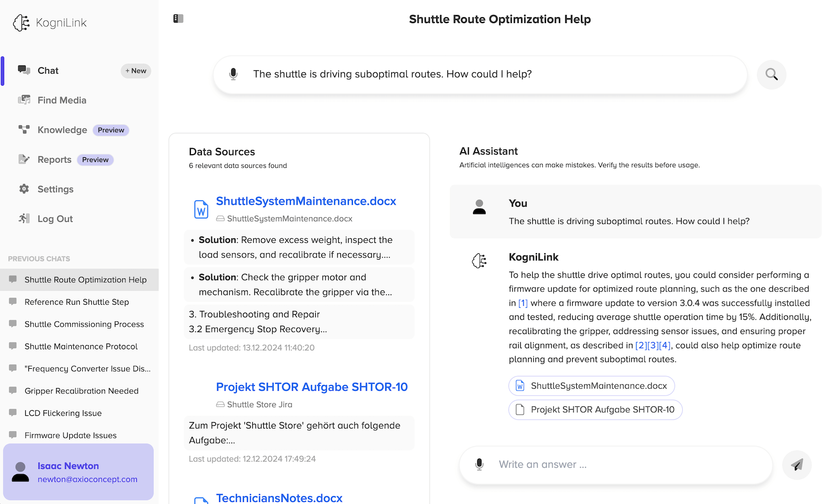The width and height of the screenshot is (839, 504).
Task: Click newton@axioconcept.com email address
Action: point(88,479)
